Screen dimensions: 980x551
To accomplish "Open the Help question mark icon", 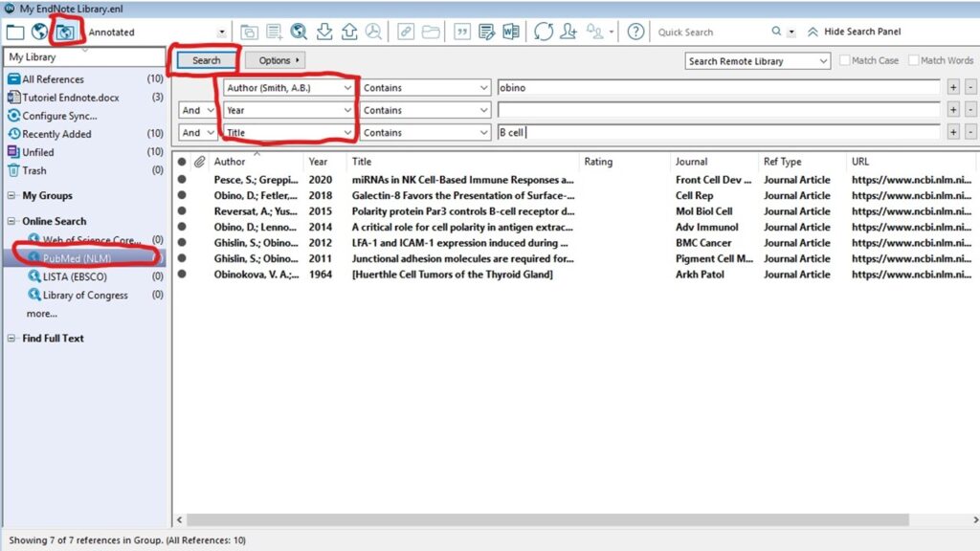I will click(x=635, y=32).
